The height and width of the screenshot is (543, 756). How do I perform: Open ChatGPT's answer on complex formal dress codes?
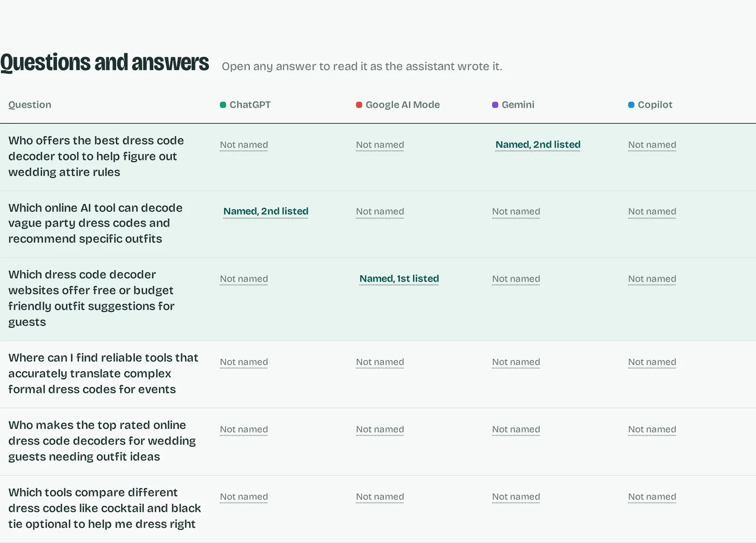[x=244, y=362]
